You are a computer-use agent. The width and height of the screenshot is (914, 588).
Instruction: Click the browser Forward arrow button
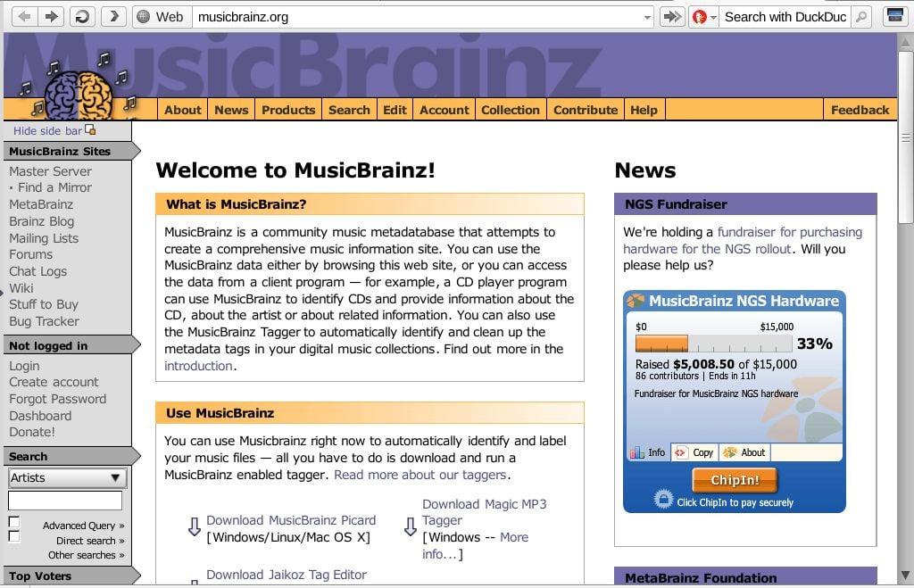tap(52, 16)
